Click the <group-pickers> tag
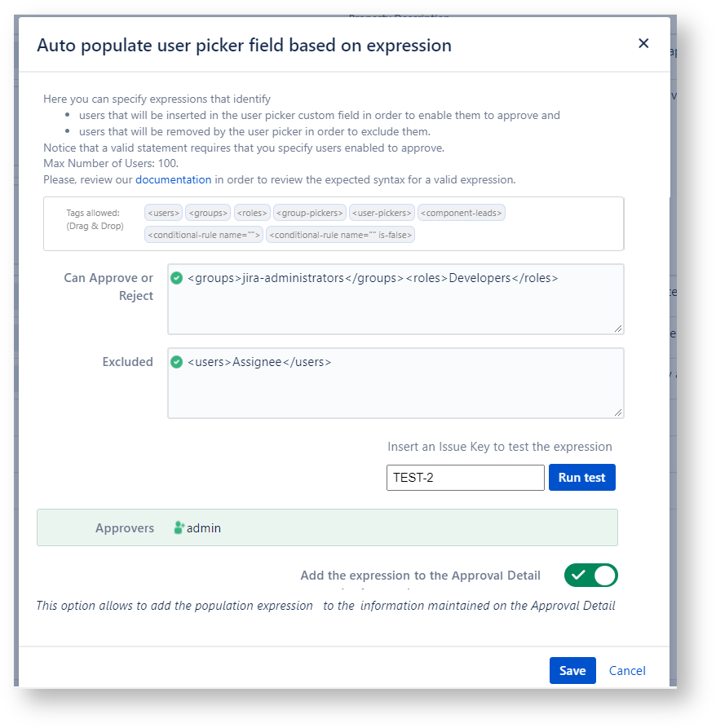Image resolution: width=716 pixels, height=728 pixels. click(310, 213)
